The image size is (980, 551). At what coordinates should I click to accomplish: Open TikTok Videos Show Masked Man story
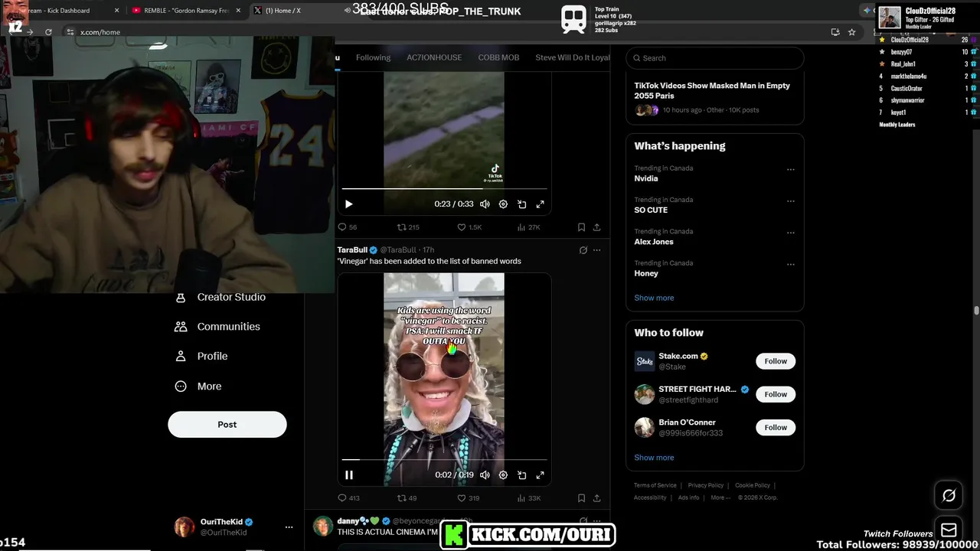coord(715,97)
